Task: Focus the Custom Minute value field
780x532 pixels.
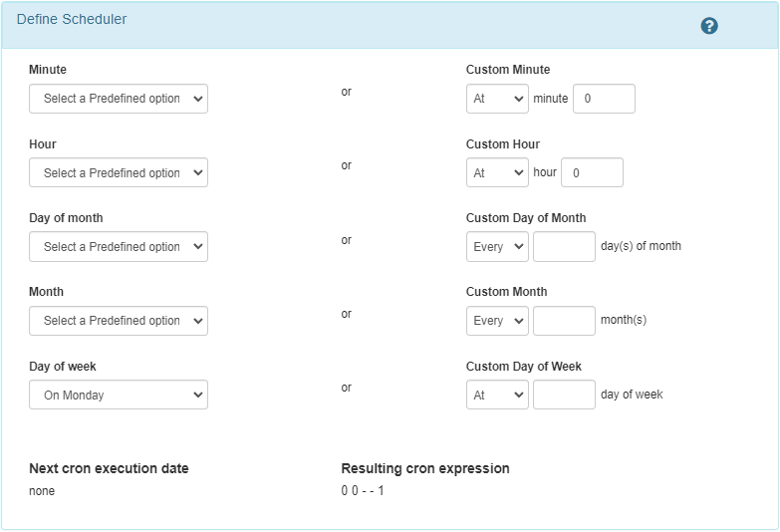Action: [604, 99]
